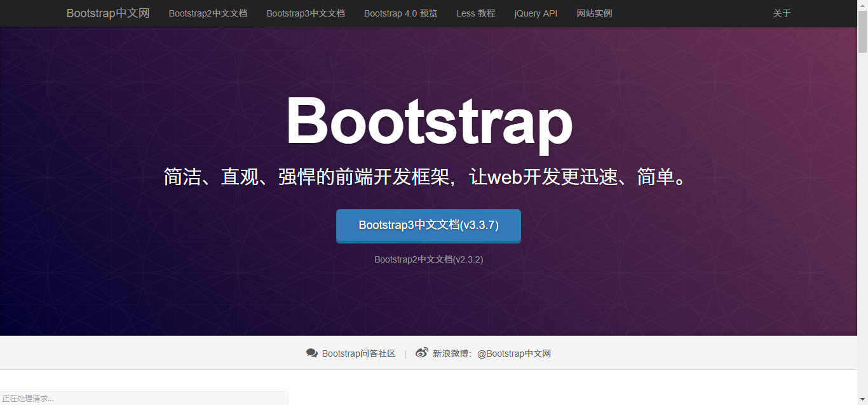The width and height of the screenshot is (868, 405).
Task: Open the 关于 navbar link
Action: pos(782,13)
